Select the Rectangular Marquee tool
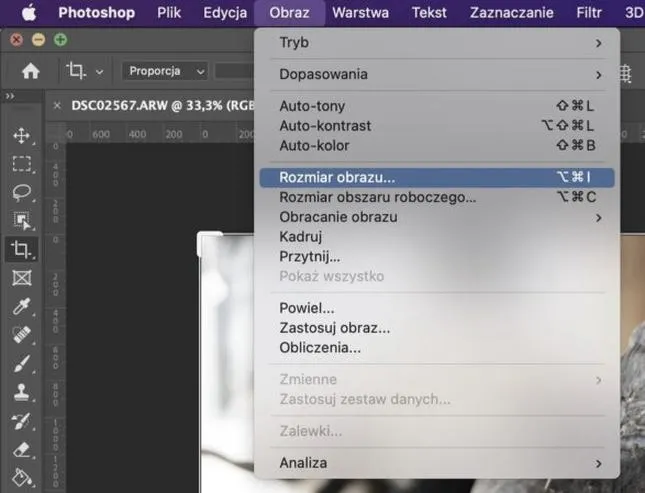Image resolution: width=645 pixels, height=493 pixels. tap(21, 163)
